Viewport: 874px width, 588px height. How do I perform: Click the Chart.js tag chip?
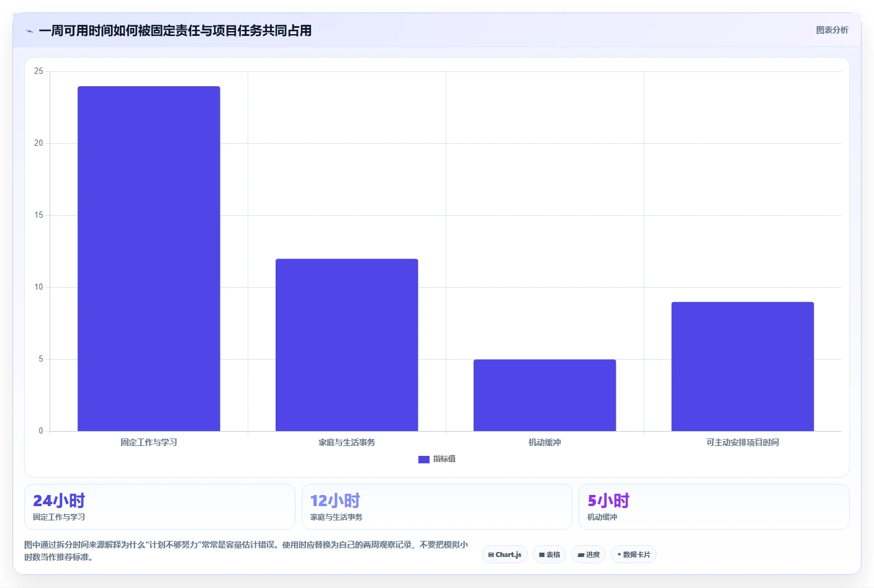tap(505, 555)
